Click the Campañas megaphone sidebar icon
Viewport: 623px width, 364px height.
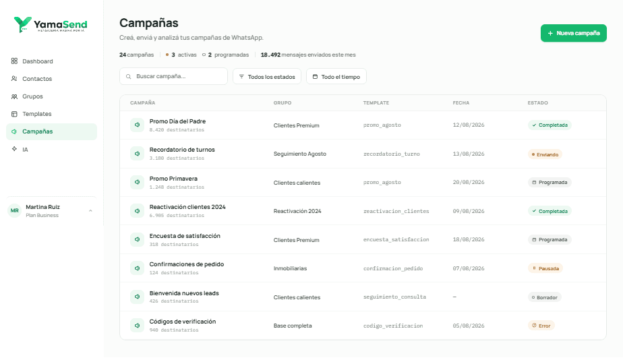tap(14, 131)
